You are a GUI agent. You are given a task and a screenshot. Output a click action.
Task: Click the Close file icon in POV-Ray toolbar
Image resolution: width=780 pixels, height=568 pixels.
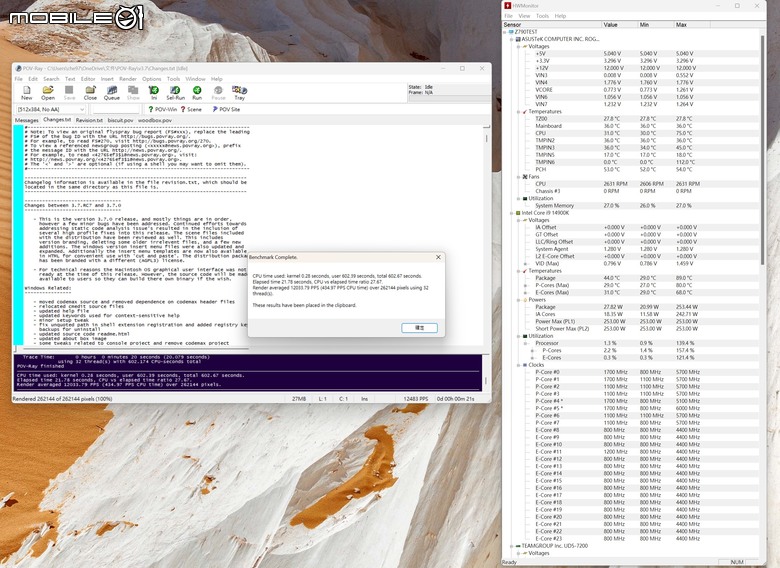coord(90,93)
